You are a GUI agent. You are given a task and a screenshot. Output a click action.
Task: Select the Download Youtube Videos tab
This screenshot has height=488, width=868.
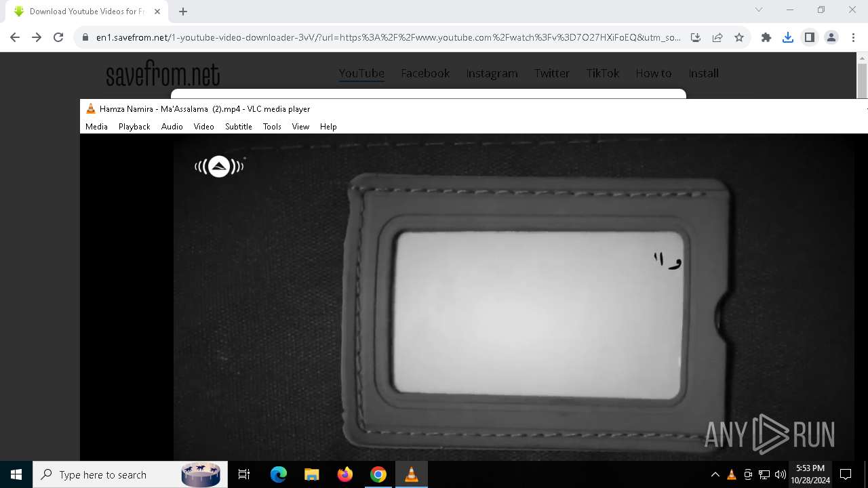coord(87,12)
